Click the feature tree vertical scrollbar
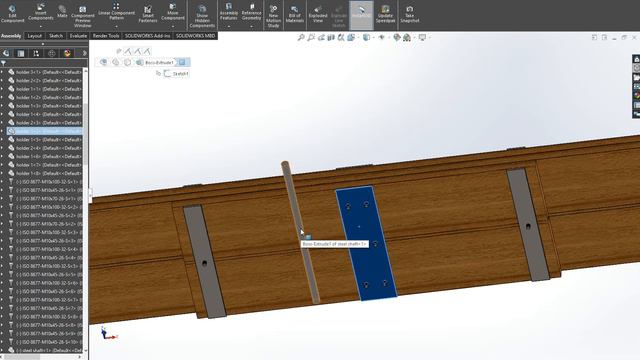The height and width of the screenshot is (360, 640). (x=85, y=135)
